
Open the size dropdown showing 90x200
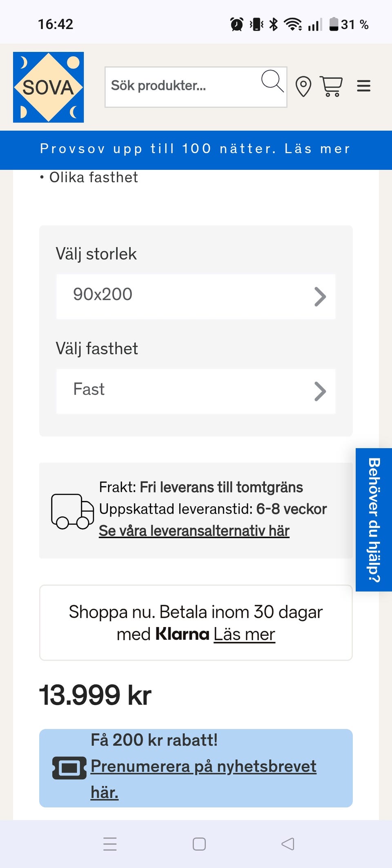tap(196, 296)
